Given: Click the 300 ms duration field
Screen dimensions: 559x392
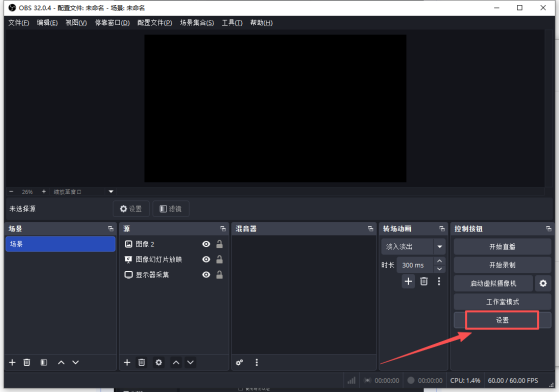Looking at the screenshot, I should [x=415, y=265].
